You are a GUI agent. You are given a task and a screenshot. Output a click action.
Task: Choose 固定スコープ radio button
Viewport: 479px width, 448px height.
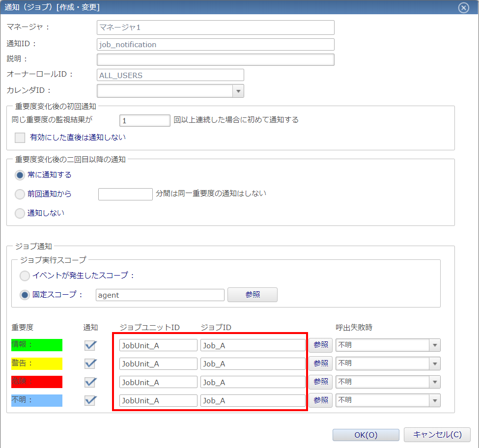[x=25, y=295]
